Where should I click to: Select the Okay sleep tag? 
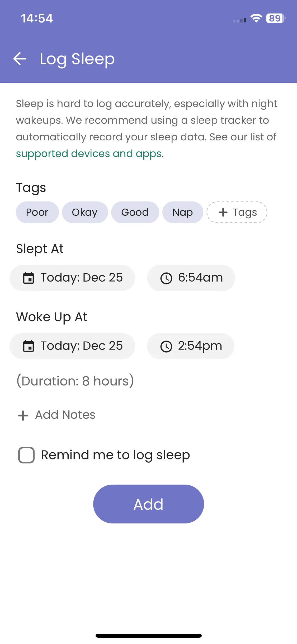point(85,212)
